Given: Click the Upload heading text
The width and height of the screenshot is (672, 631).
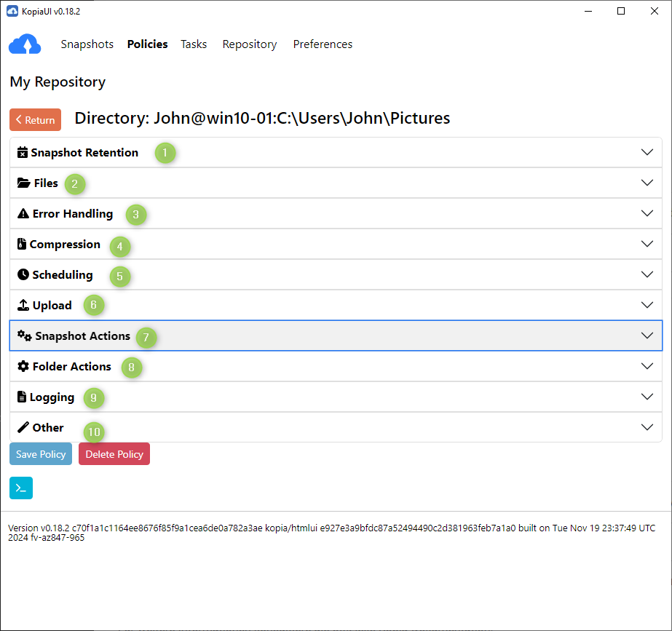Looking at the screenshot, I should (x=52, y=306).
